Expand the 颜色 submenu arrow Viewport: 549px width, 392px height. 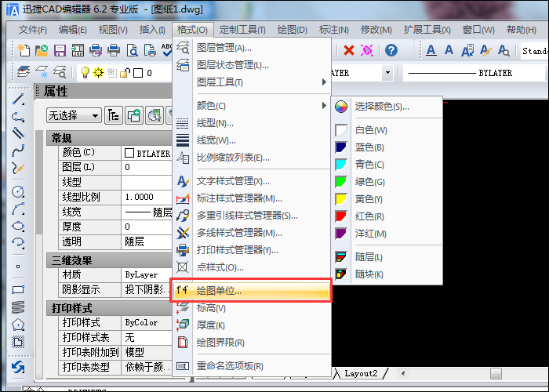[x=324, y=105]
